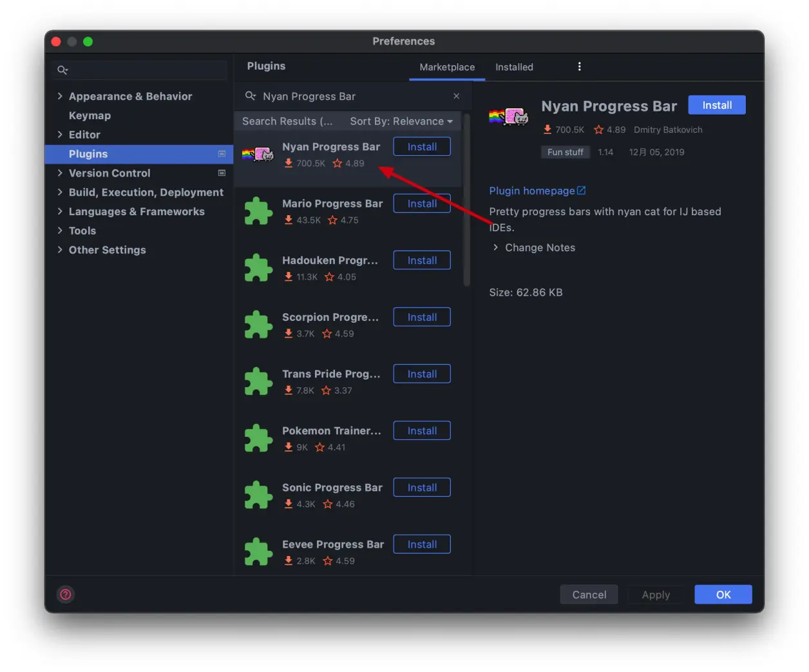The height and width of the screenshot is (672, 809).
Task: Click the Dmitry Batkovich author name
Action: 668,130
